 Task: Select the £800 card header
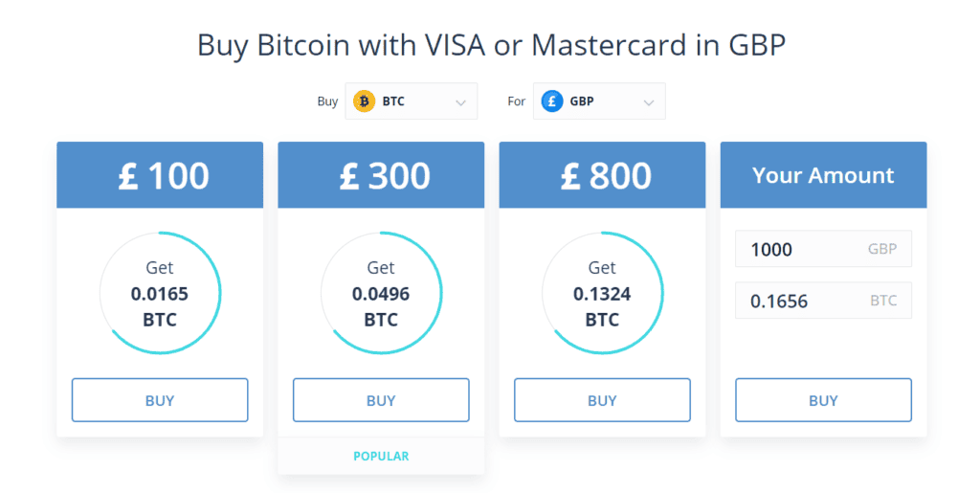coord(603,175)
